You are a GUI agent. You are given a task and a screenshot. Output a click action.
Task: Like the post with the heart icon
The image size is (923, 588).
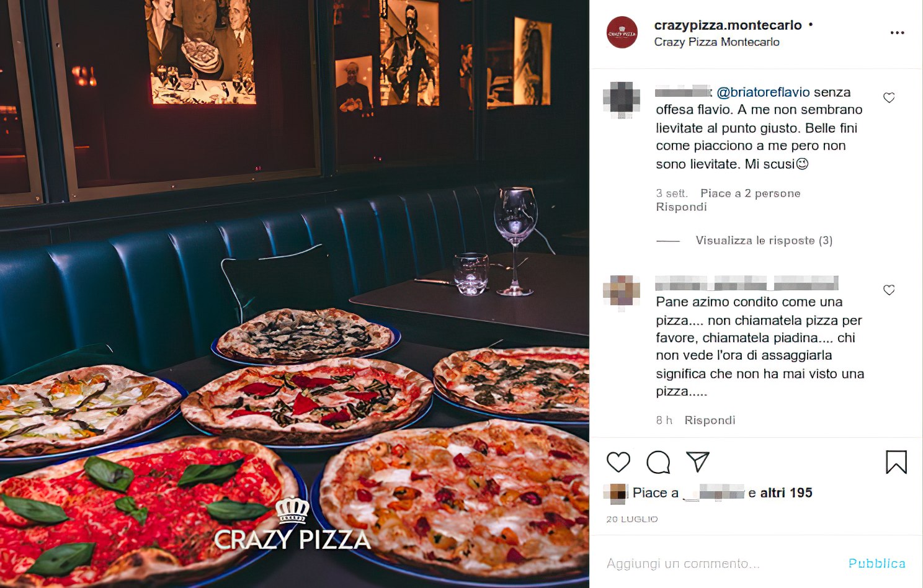coord(618,462)
